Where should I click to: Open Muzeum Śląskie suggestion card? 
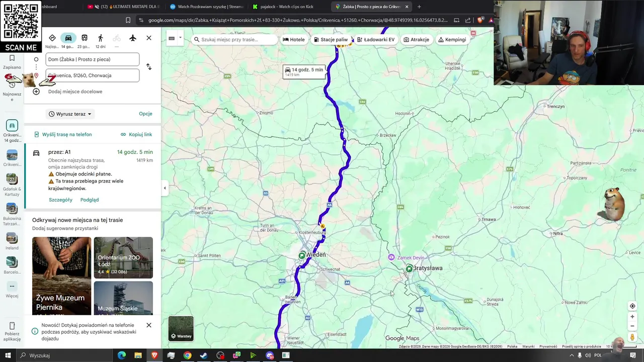click(123, 298)
